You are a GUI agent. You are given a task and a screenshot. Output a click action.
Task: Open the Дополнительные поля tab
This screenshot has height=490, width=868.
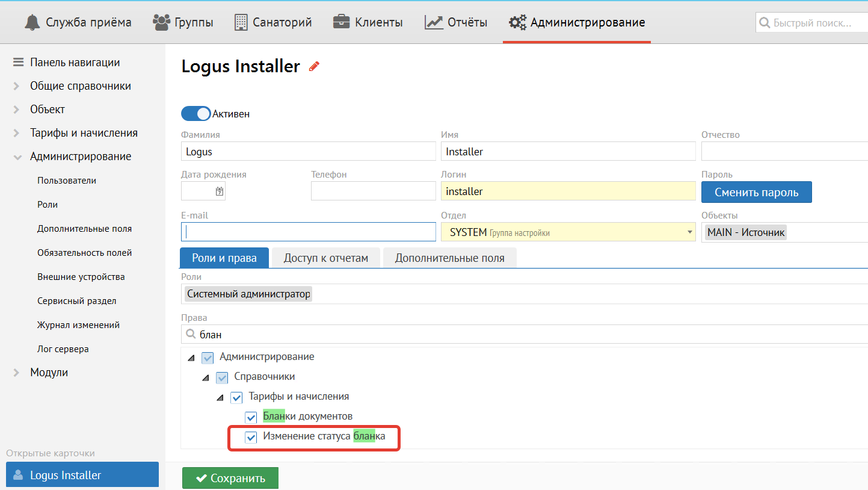(449, 258)
